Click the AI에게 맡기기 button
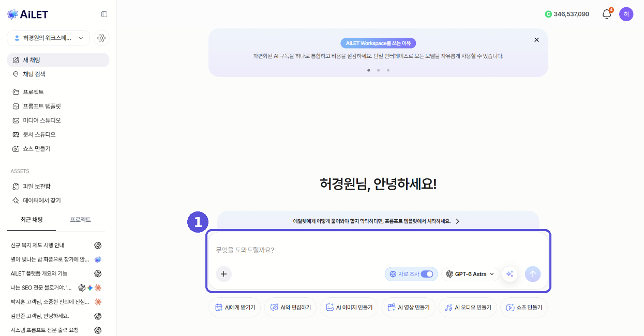Viewport: 644px width, 336px height. 235,307
